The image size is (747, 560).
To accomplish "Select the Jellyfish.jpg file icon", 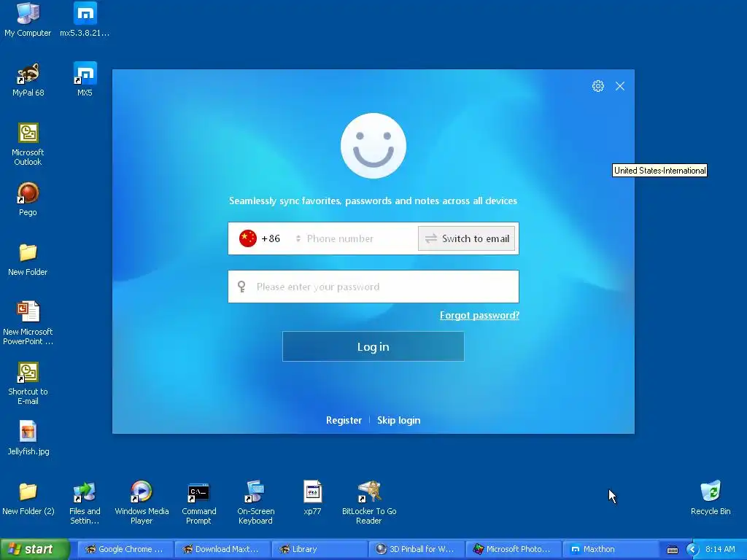I will click(28, 438).
